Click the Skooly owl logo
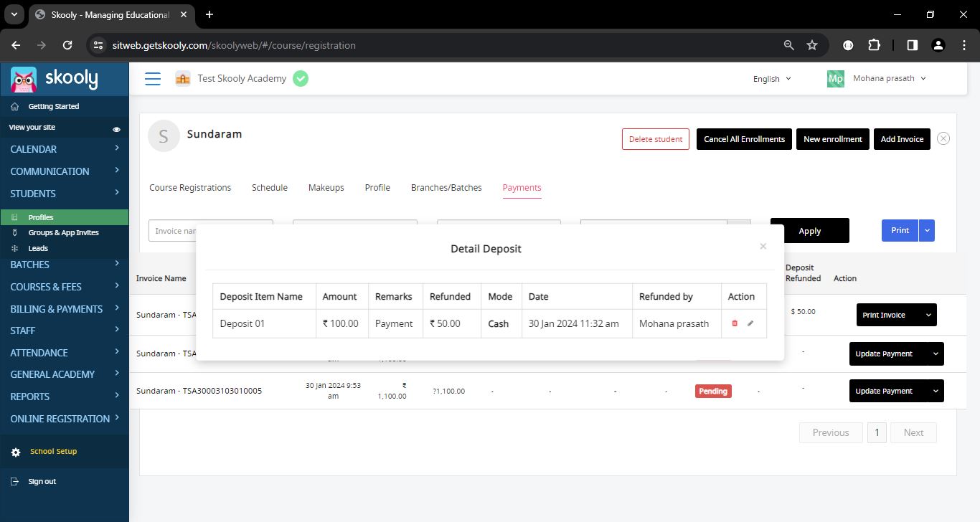 [24, 79]
